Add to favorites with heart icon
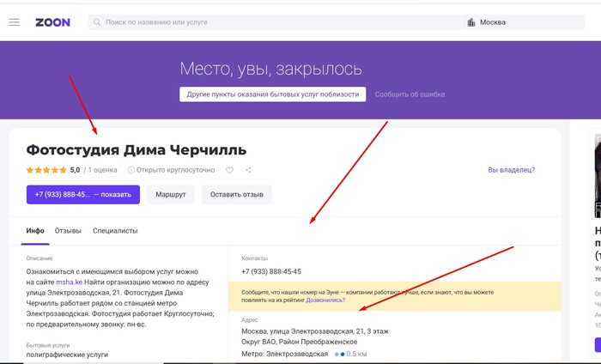601x364 pixels. (x=229, y=170)
